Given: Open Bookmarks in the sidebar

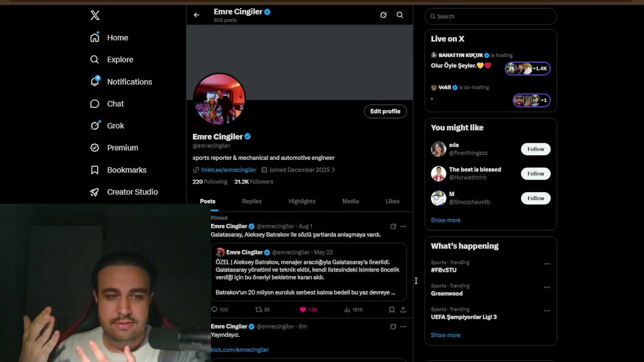Looking at the screenshot, I should (x=118, y=170).
